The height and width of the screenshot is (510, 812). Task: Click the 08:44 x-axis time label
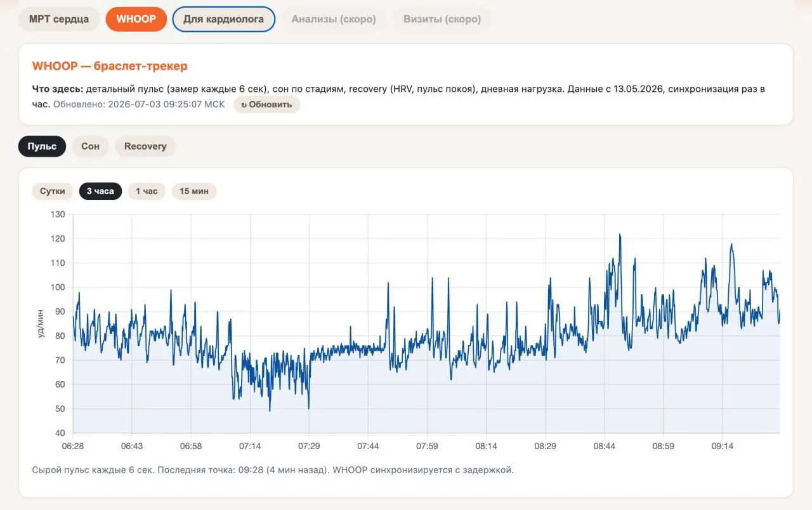(x=605, y=446)
